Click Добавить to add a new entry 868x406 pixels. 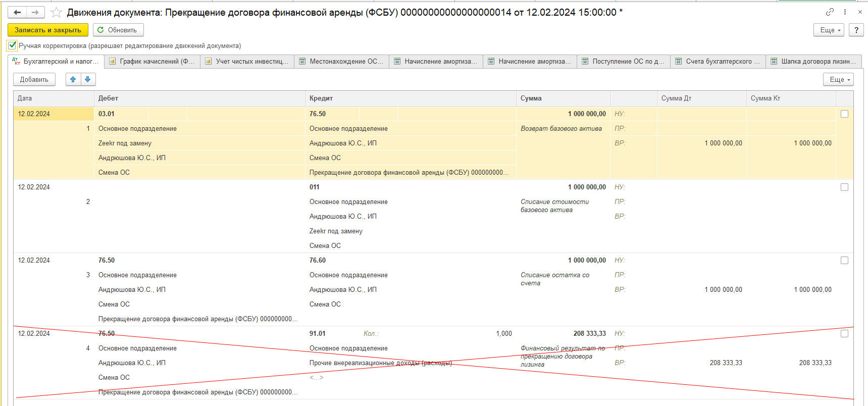coord(34,79)
